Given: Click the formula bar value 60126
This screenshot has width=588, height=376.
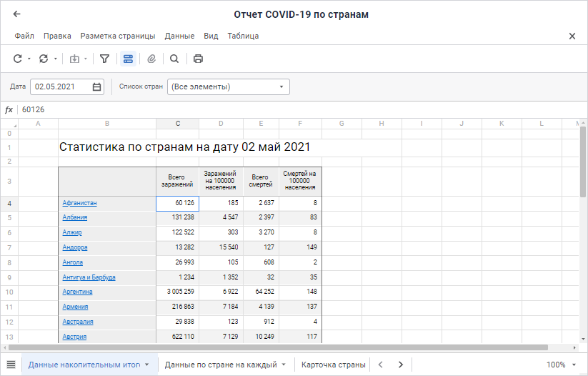Looking at the screenshot, I should [34, 109].
